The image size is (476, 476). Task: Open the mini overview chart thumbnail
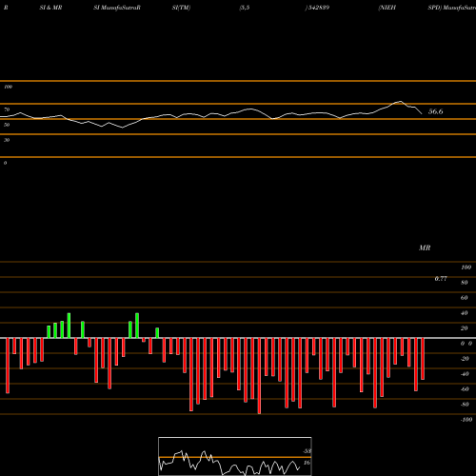(x=235, y=456)
